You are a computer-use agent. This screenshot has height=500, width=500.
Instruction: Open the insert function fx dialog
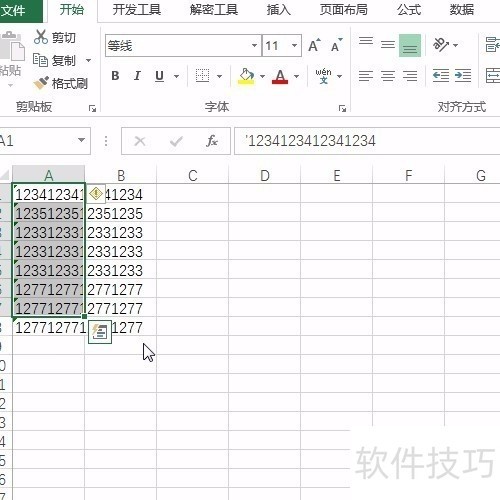coord(212,141)
